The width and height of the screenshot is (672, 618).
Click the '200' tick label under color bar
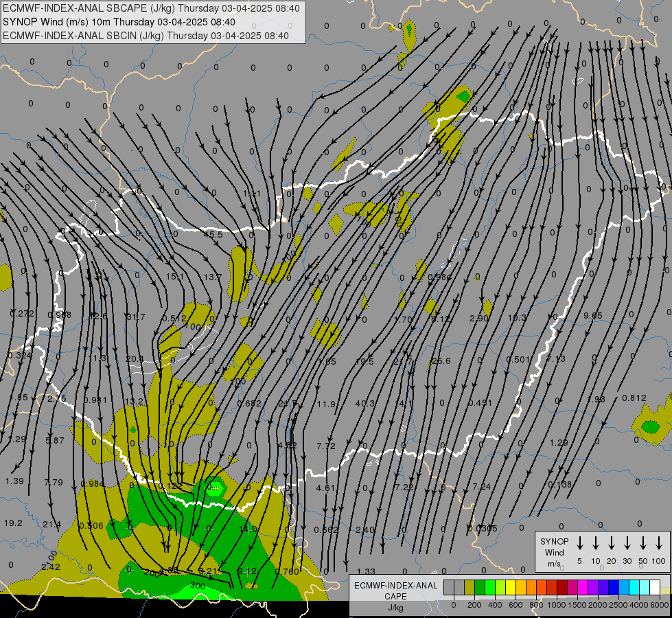coord(474,605)
